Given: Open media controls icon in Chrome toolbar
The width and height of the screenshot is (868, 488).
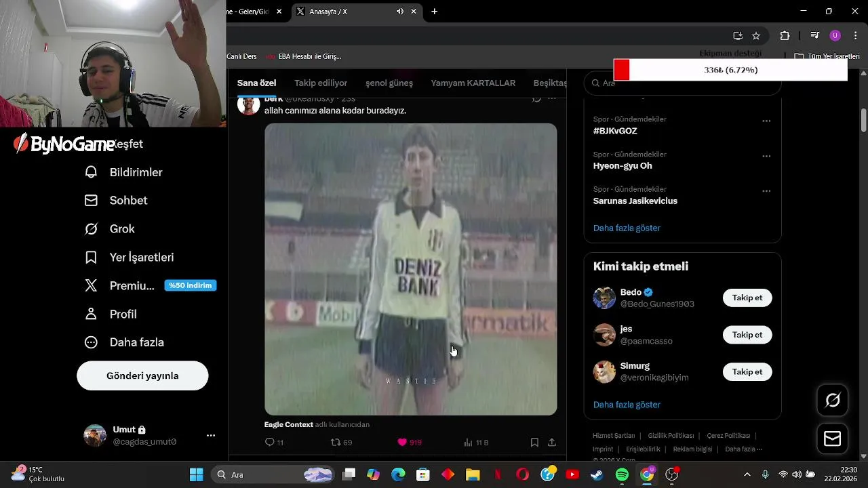Looking at the screenshot, I should [815, 35].
